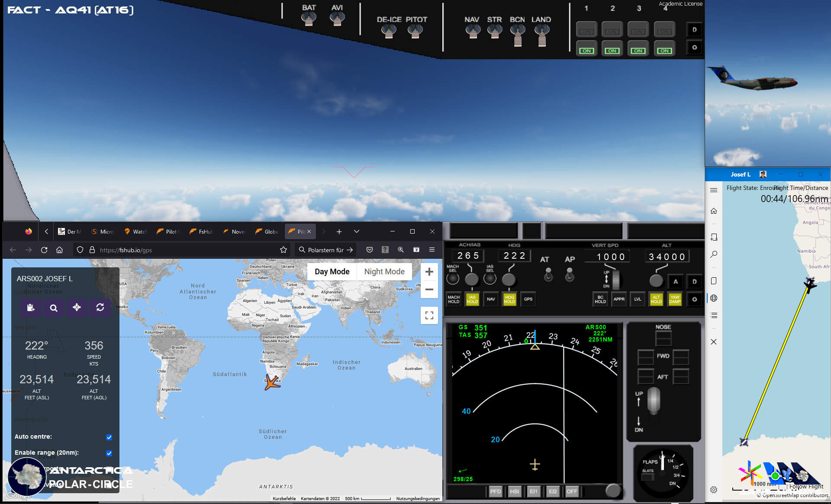Click engine 4 upper unlit ON button

[664, 30]
